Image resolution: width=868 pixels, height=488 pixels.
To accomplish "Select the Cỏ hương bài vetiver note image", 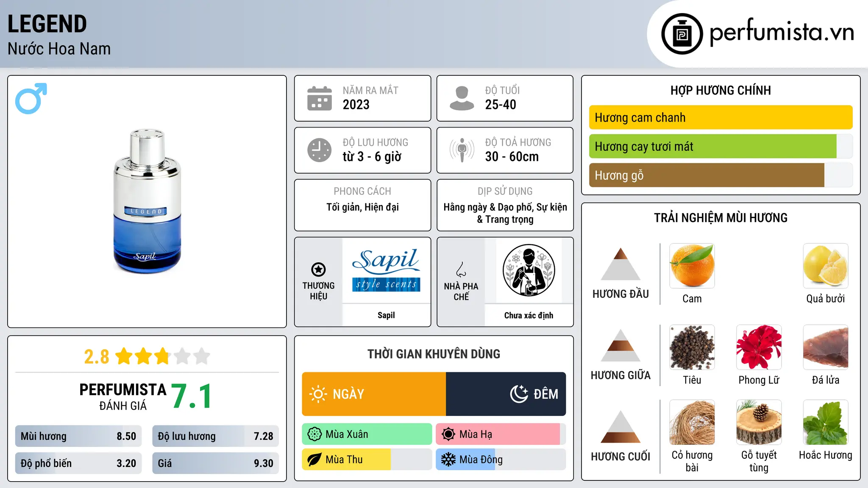I will tap(692, 422).
